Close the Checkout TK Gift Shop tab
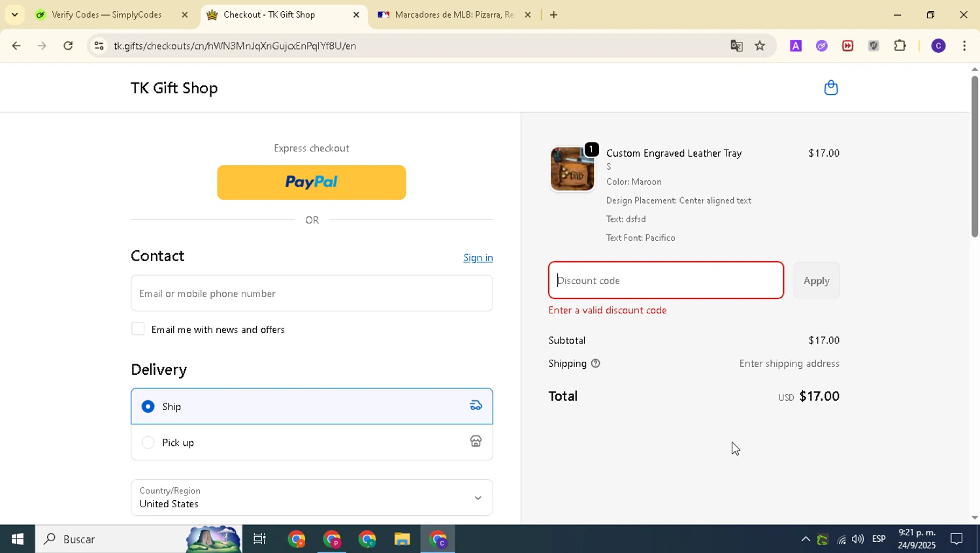 coord(356,14)
